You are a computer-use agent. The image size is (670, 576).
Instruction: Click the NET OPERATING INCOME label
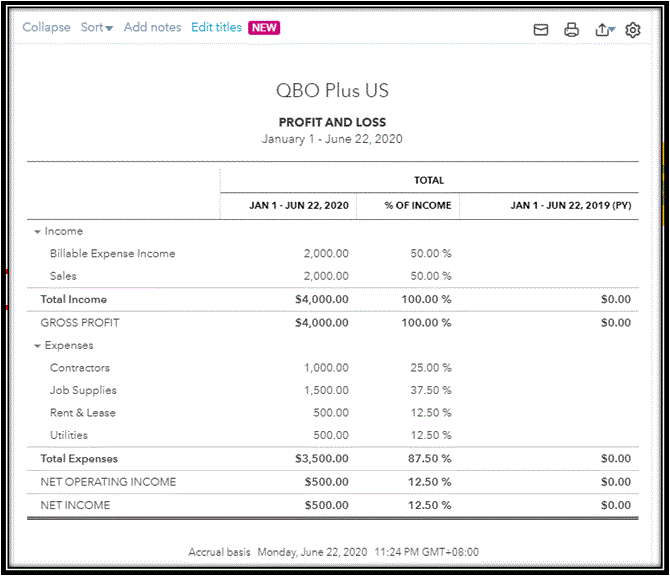click(x=108, y=482)
